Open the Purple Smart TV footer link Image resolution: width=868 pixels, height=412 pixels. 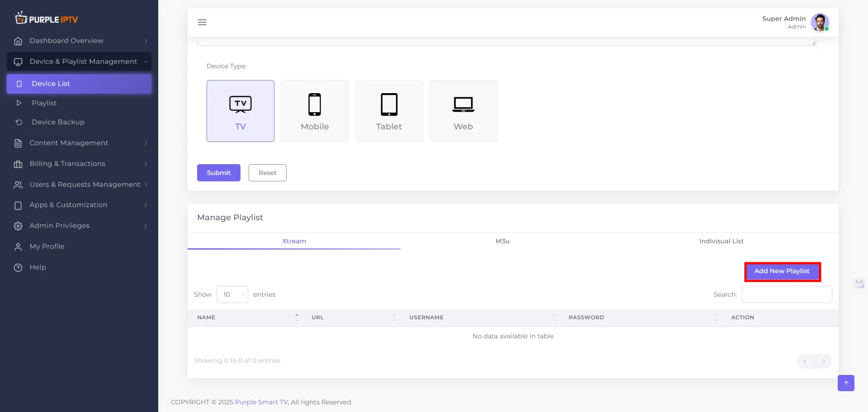tap(261, 402)
